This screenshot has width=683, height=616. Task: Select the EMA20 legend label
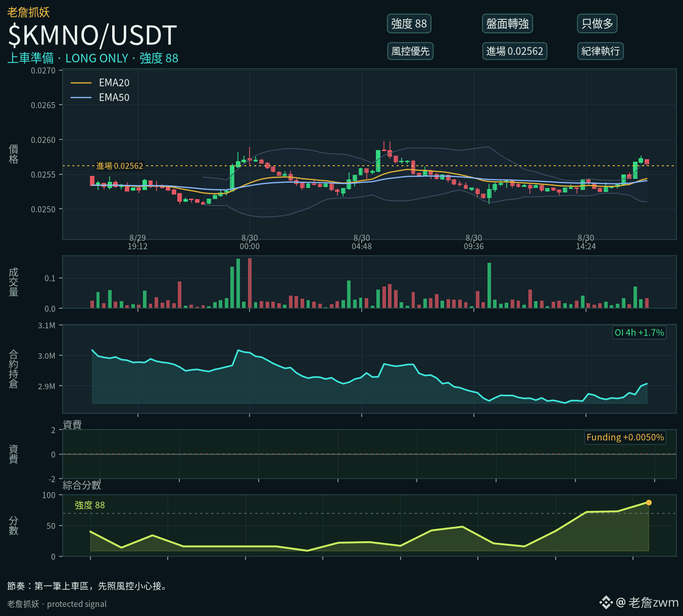(114, 83)
